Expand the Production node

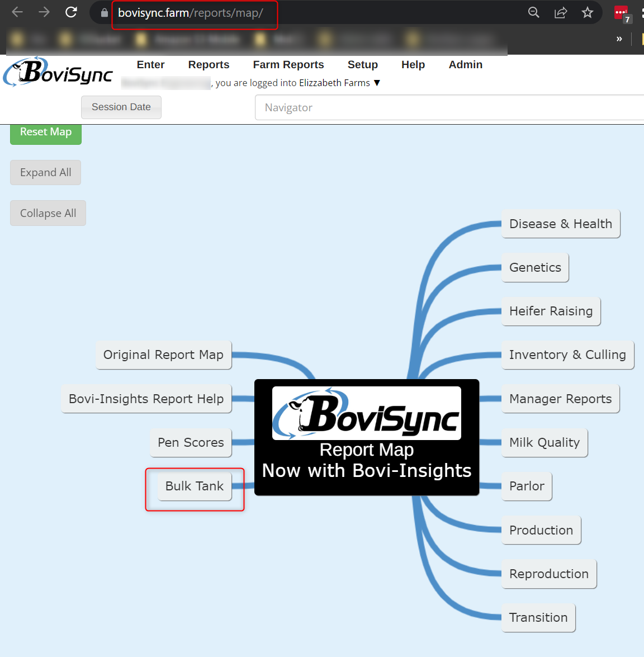pos(541,530)
